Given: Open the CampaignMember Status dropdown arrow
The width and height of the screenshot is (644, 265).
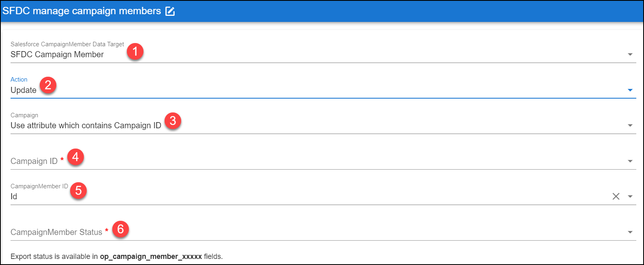Looking at the screenshot, I should 630,232.
